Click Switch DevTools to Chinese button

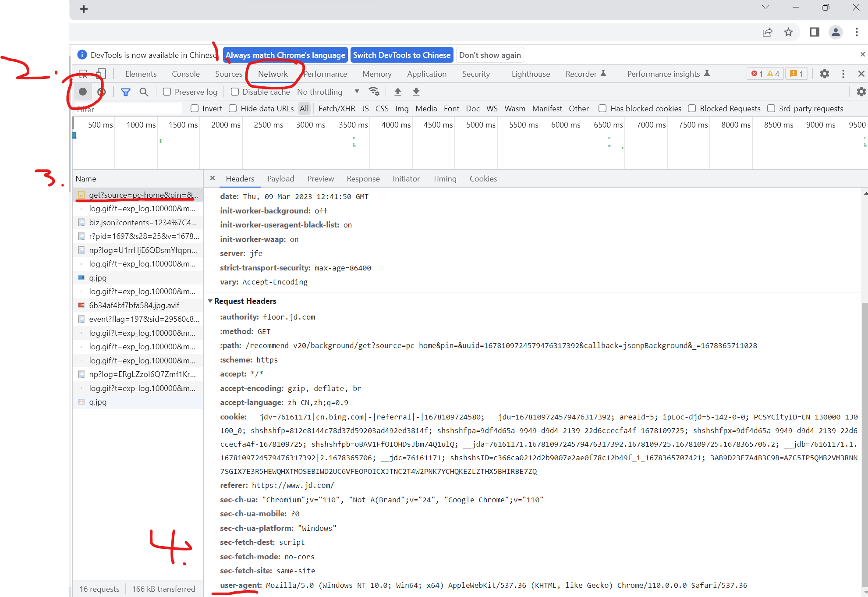[x=402, y=55]
